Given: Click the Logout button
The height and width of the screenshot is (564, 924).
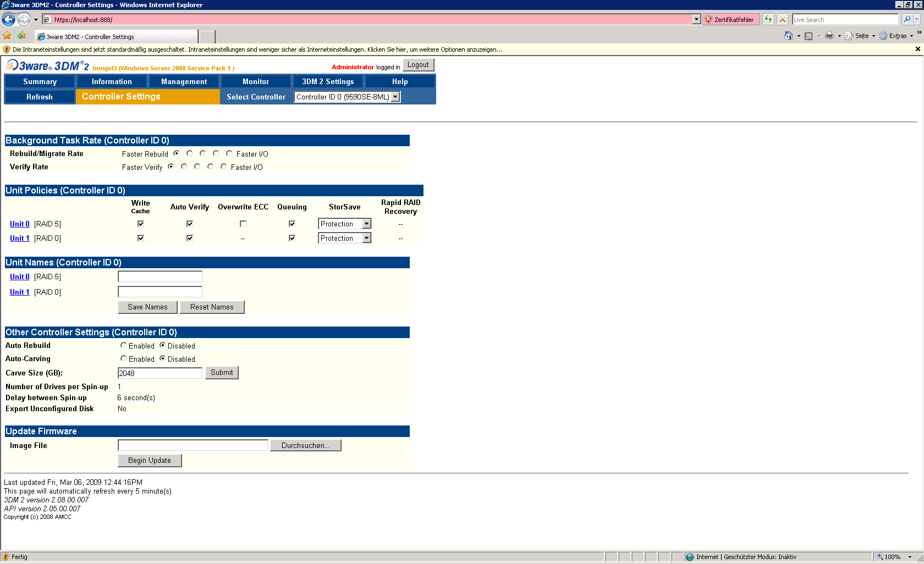Looking at the screenshot, I should click(x=418, y=65).
